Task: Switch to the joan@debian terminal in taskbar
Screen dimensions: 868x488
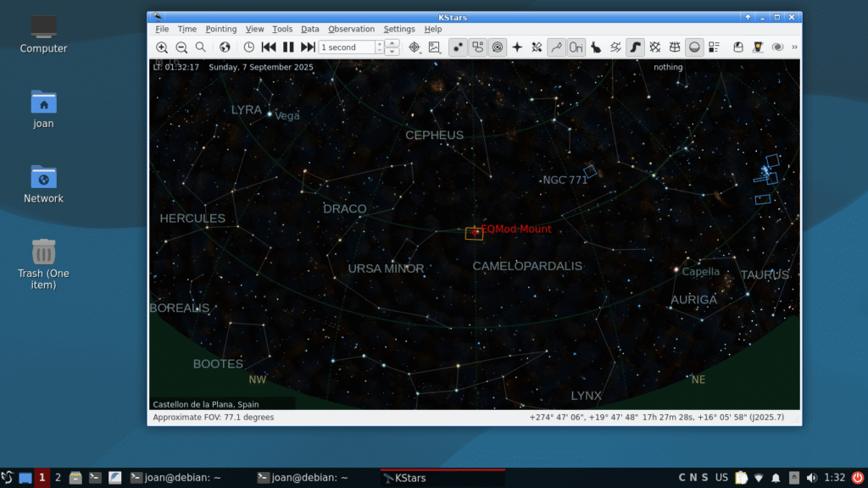Action: [174, 478]
